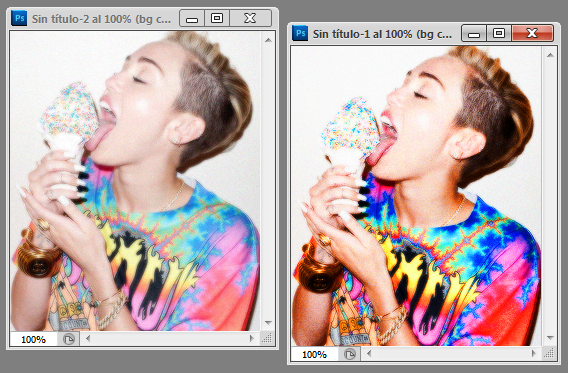568x373 pixels.
Task: Click the resize grip of Sin título-1 window
Action: 548,353
